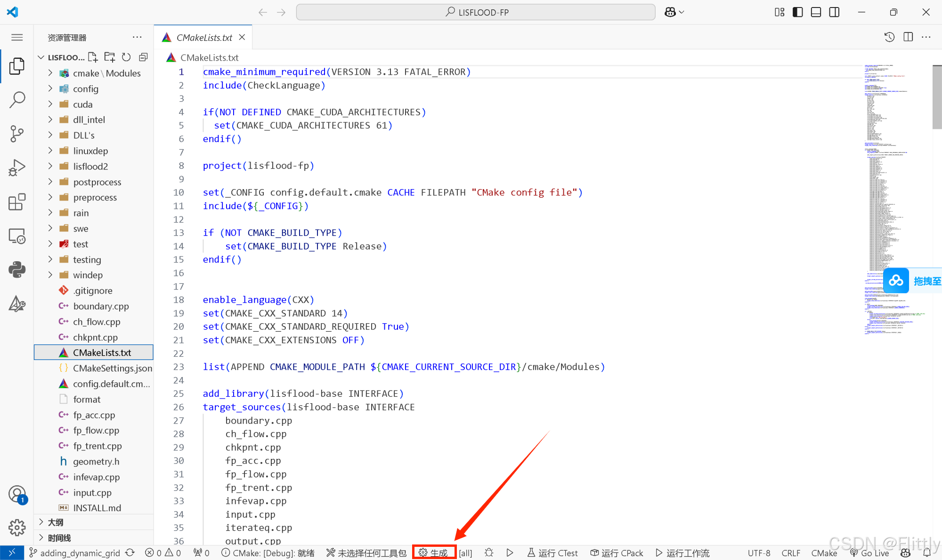Click the editor vertical scrollbar thumb
The width and height of the screenshot is (942, 560).
(x=937, y=96)
